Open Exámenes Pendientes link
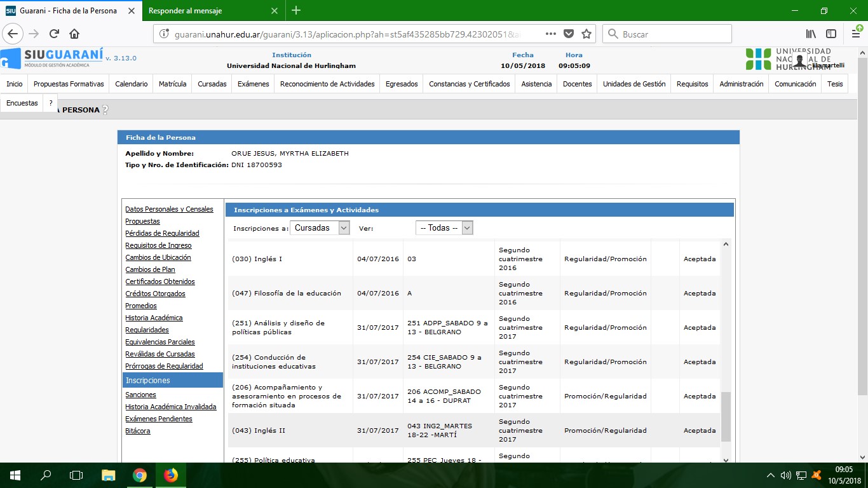Image resolution: width=868 pixels, height=488 pixels. [x=159, y=419]
